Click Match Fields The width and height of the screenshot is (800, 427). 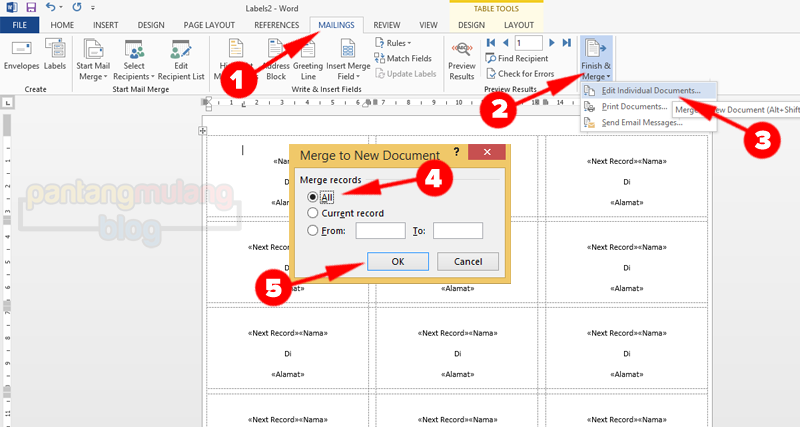click(403, 58)
